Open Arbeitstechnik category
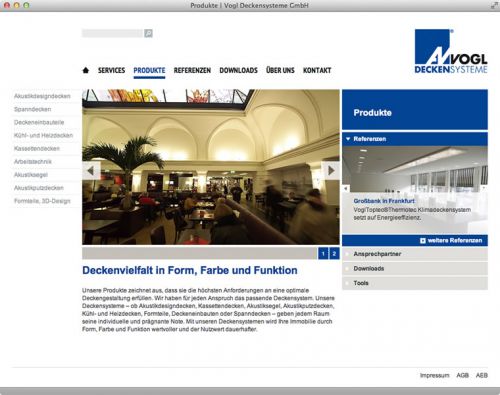The height and width of the screenshot is (395, 500). click(x=33, y=162)
